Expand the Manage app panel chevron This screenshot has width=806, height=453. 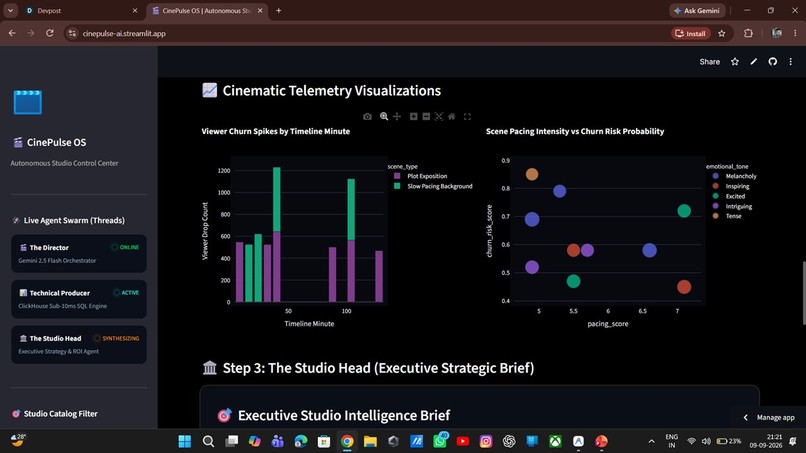point(745,418)
